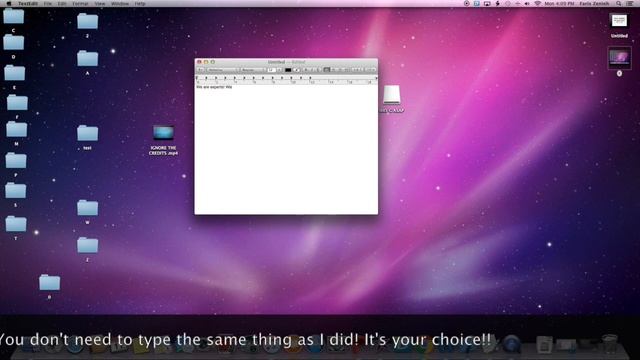Screen dimensions: 640x360
Task: Toggle Underline formatting in TextEdit
Action: [x=319, y=70]
